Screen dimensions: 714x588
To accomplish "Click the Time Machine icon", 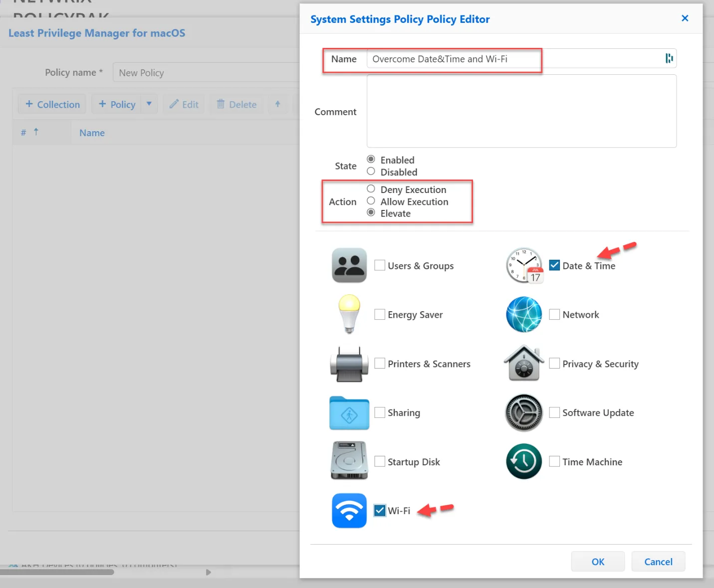I will pos(524,461).
